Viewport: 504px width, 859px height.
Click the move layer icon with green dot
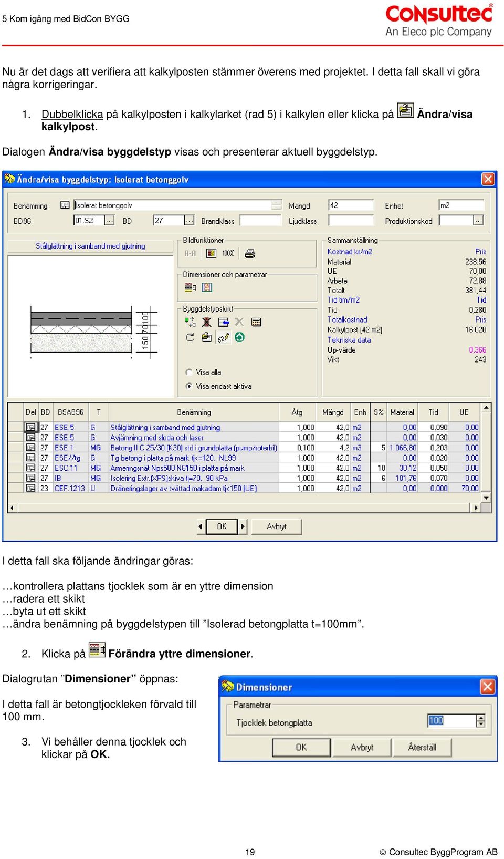(190, 322)
